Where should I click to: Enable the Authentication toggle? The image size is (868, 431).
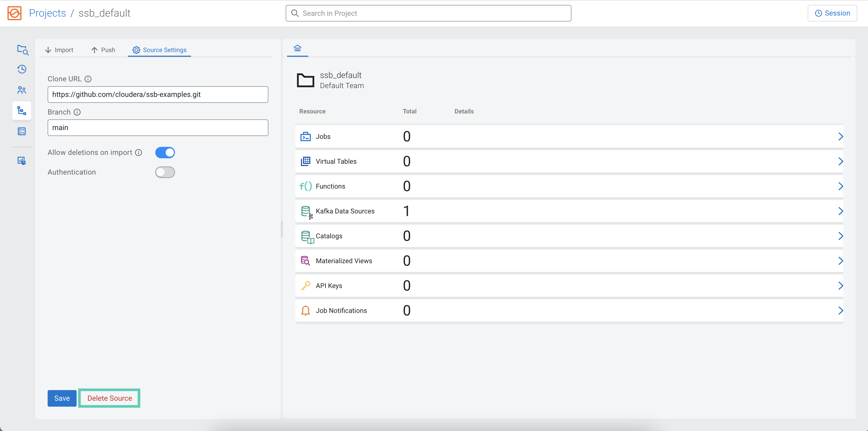pos(165,172)
